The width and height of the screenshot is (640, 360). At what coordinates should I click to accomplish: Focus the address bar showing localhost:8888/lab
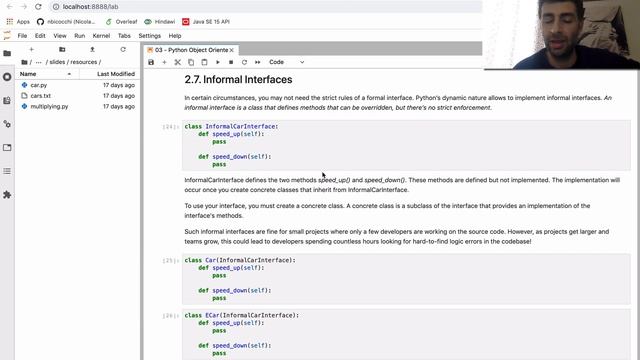pos(265,7)
